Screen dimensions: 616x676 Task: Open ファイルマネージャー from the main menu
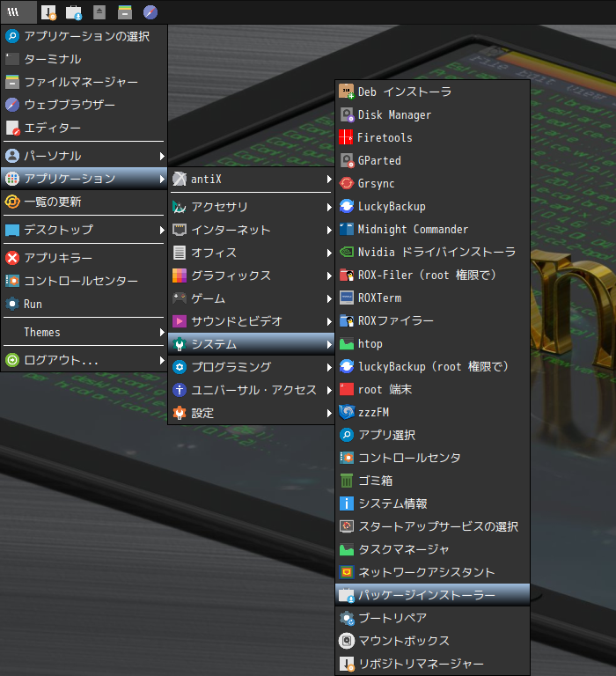[x=84, y=82]
